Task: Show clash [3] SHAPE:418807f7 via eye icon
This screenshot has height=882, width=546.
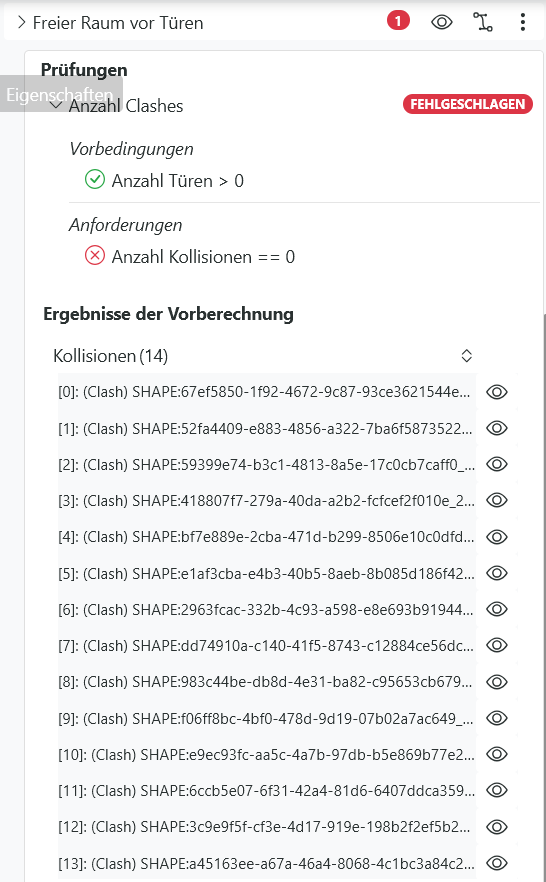Action: (497, 500)
